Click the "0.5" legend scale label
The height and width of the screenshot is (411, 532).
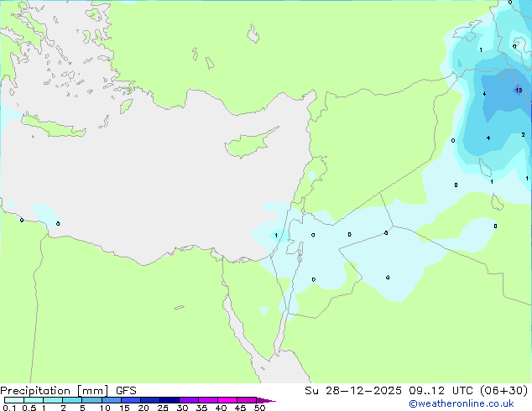[29, 408]
